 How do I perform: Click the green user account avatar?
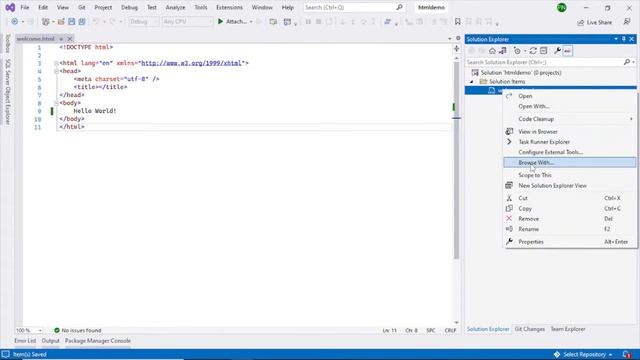562,7
